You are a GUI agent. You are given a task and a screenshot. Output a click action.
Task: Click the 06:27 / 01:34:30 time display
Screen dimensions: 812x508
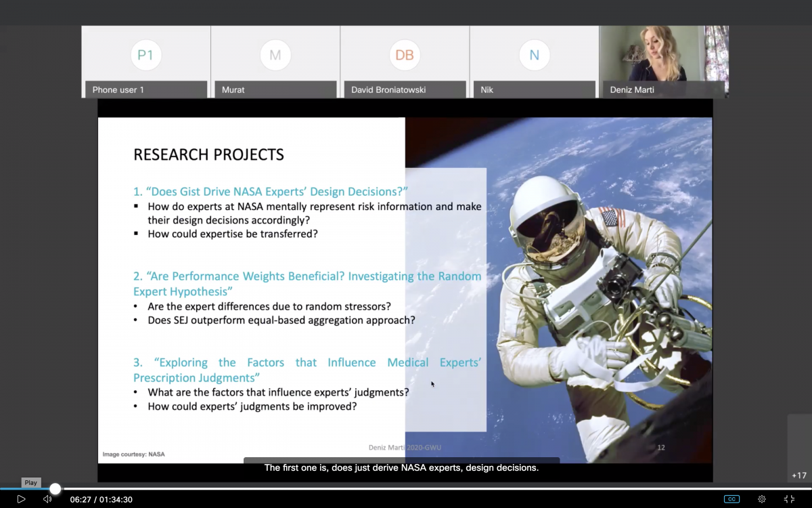[x=101, y=500]
